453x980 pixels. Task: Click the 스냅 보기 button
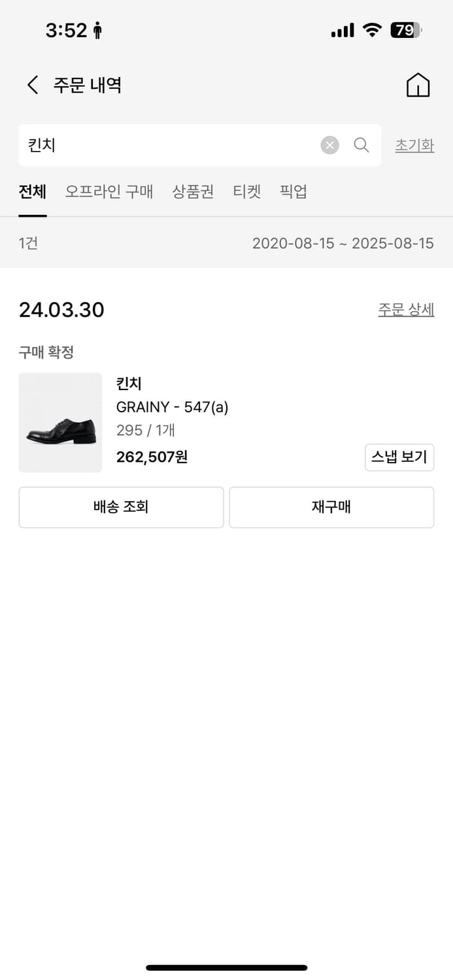(x=399, y=457)
